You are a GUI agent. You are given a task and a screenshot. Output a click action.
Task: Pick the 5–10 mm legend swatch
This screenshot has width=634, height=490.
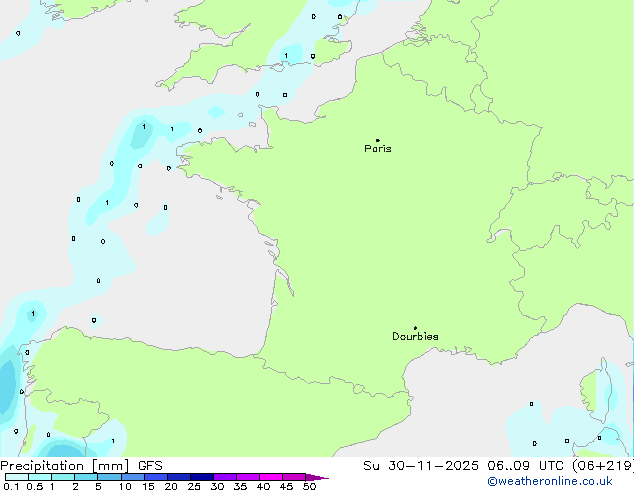[x=109, y=477]
